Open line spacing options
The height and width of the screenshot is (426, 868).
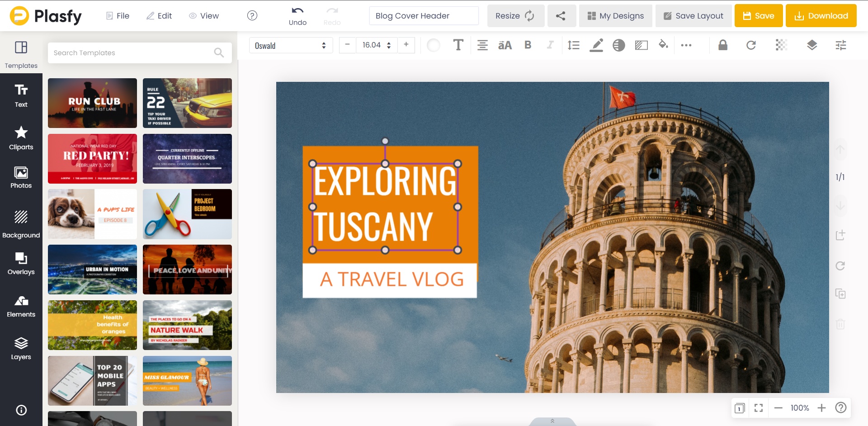[x=573, y=45]
